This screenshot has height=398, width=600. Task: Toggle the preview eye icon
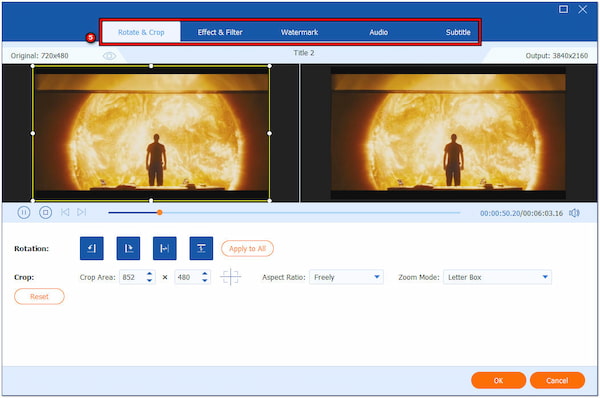click(109, 56)
